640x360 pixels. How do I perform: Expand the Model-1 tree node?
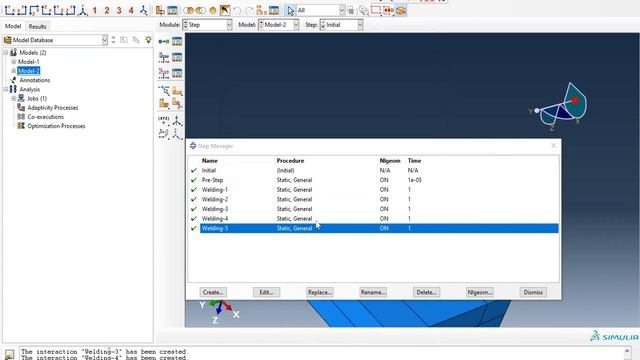point(13,62)
